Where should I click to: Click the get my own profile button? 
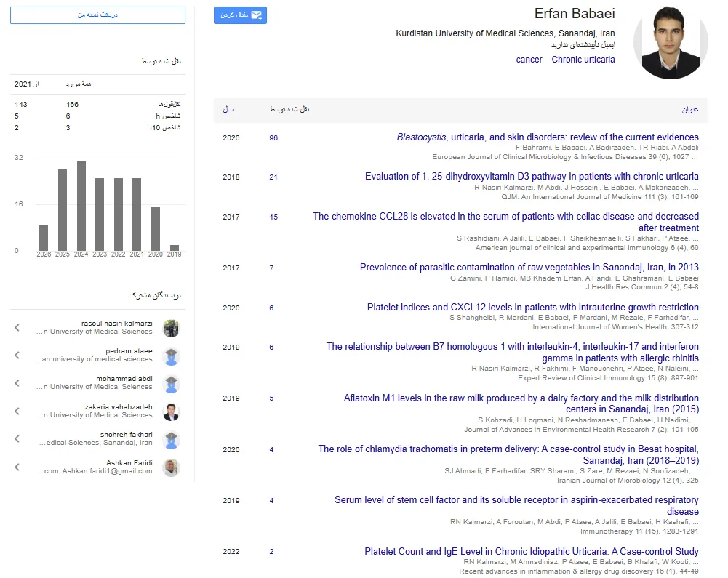(x=97, y=15)
